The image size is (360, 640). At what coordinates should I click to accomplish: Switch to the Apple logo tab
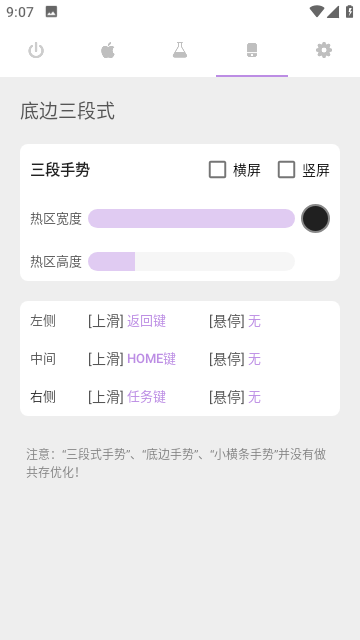[108, 51]
